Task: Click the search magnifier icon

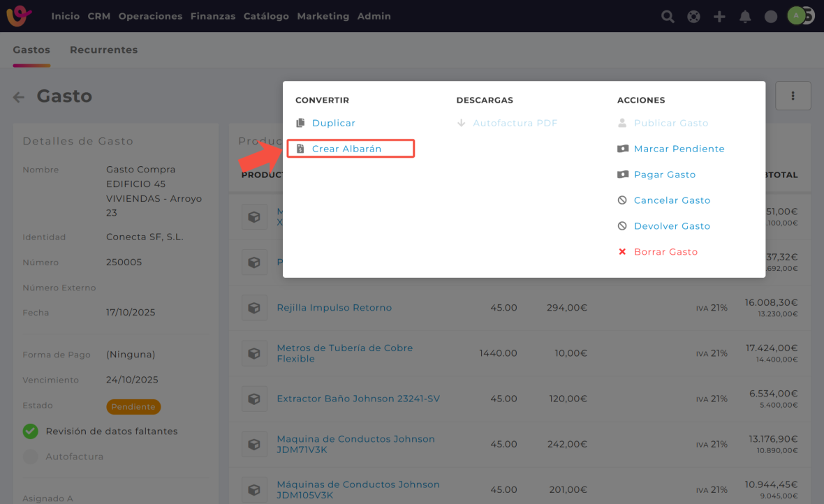Action: [668, 17]
